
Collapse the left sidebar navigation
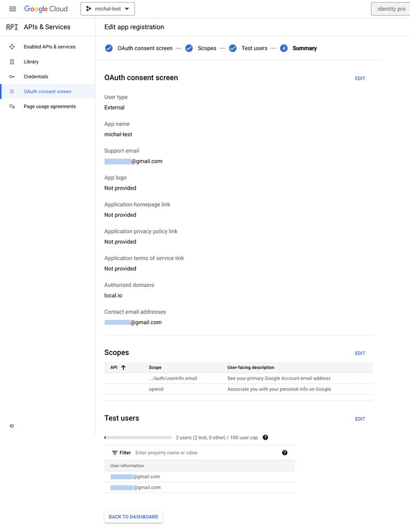pyautogui.click(x=11, y=426)
